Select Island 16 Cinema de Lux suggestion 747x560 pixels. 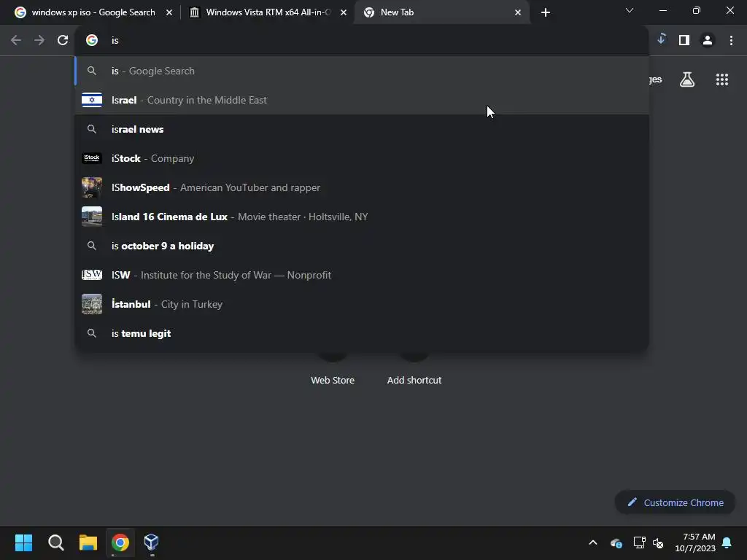point(362,217)
